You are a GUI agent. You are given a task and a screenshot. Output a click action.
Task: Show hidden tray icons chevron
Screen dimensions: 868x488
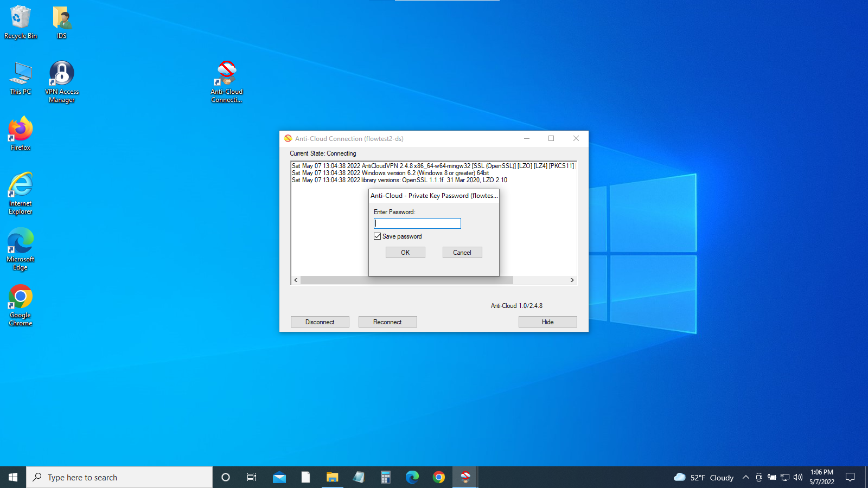(x=746, y=477)
